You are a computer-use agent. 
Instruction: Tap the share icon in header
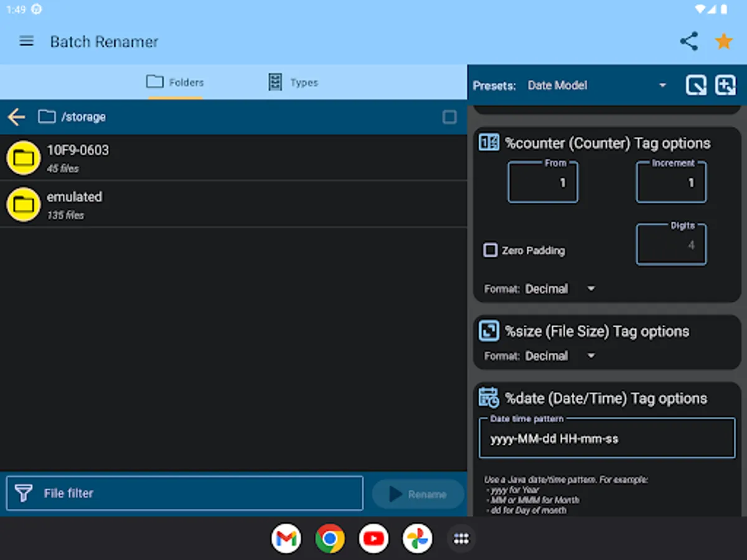click(688, 42)
